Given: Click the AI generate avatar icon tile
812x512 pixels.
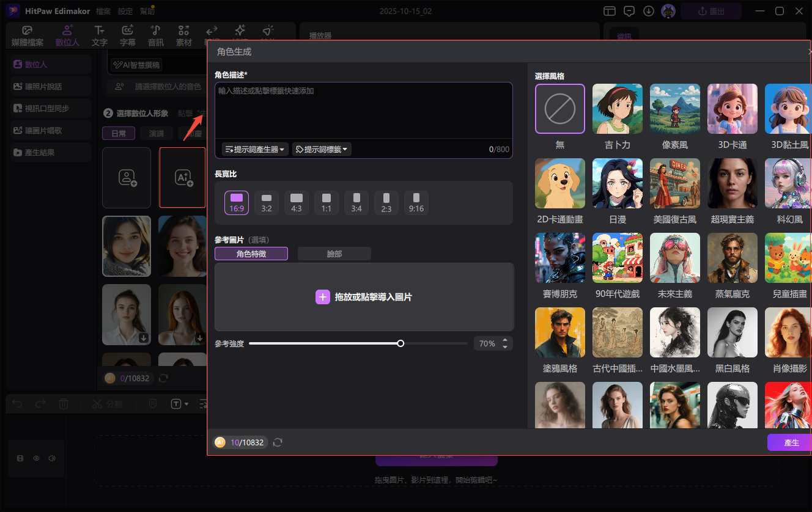Looking at the screenshot, I should (x=183, y=177).
